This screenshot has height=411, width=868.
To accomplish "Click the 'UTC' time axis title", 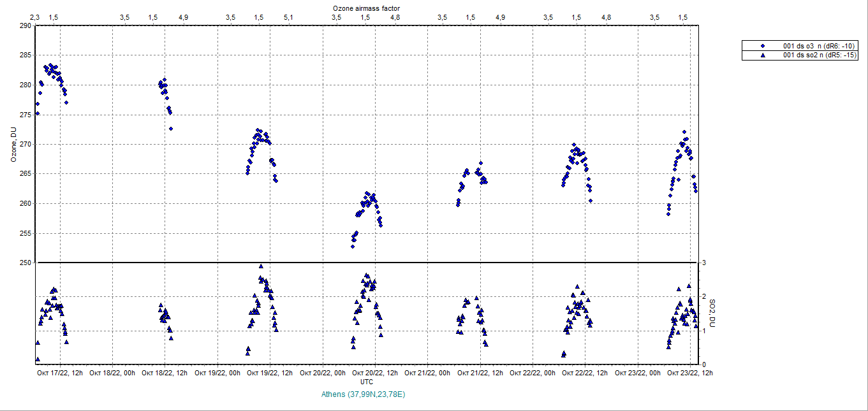I will [x=367, y=382].
